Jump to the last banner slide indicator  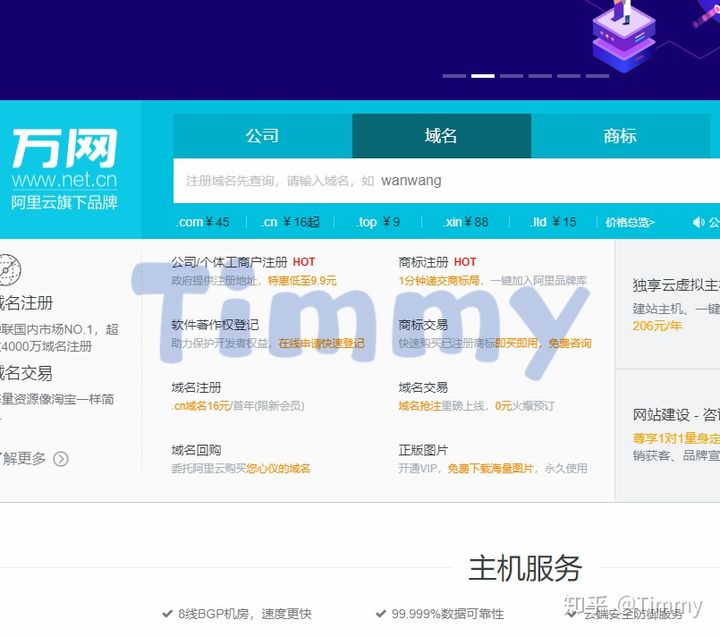597,75
